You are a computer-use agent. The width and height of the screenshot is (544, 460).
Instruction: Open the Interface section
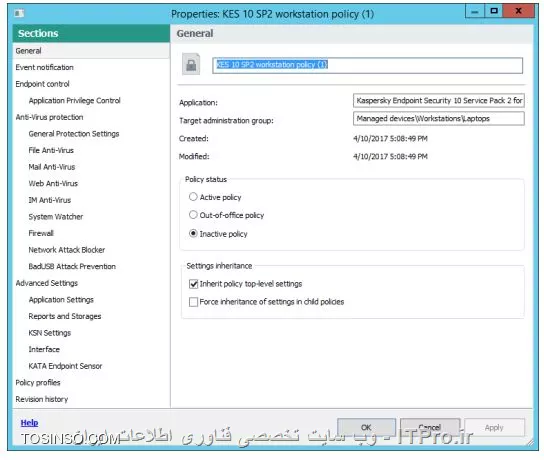click(44, 349)
